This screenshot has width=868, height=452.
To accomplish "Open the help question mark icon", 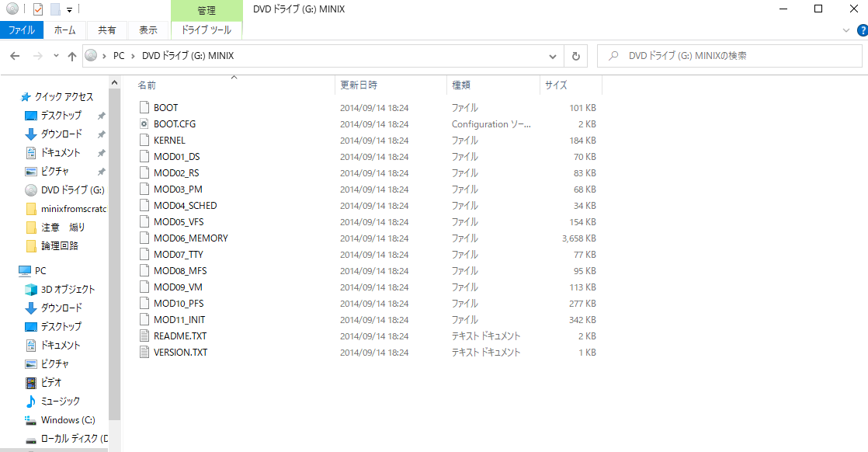I will click(x=863, y=30).
